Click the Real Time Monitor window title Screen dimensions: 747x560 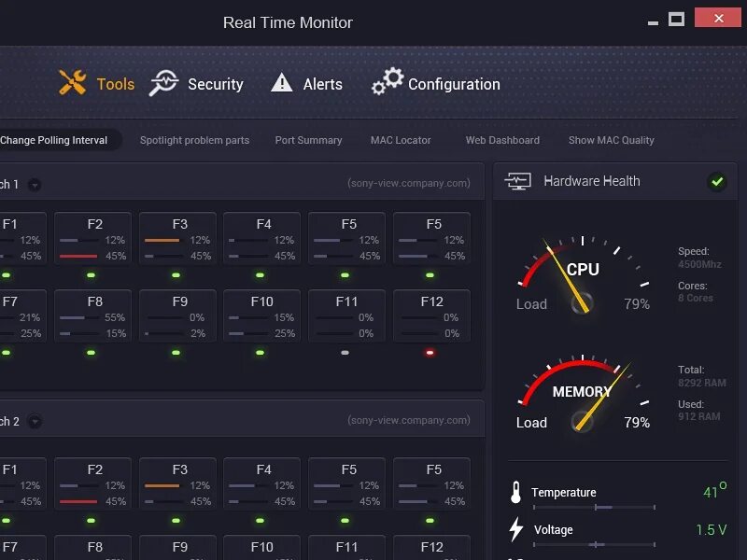pos(288,22)
